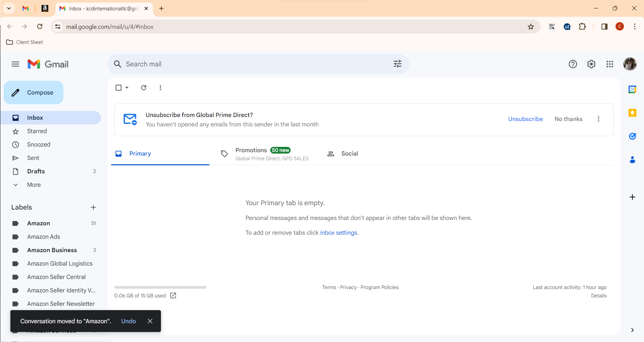Switch to the Primary tab
The height and width of the screenshot is (342, 644).
(x=160, y=154)
